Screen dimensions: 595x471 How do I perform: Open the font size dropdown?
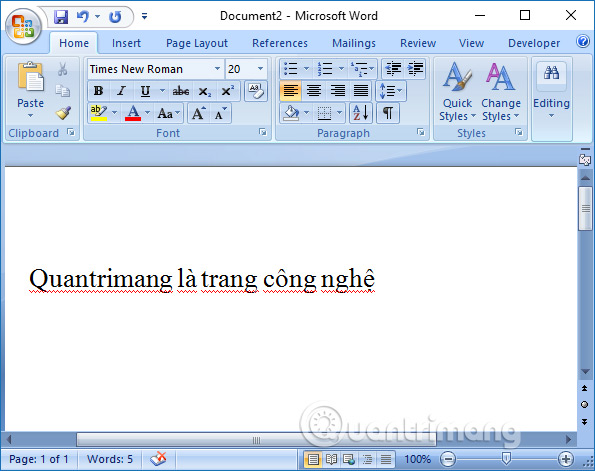pos(260,69)
